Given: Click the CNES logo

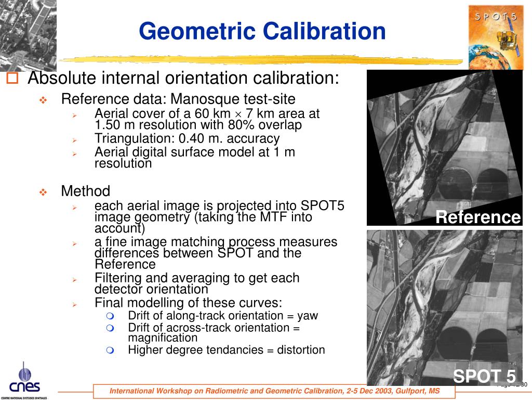Looking at the screenshot, I should click(x=24, y=380).
